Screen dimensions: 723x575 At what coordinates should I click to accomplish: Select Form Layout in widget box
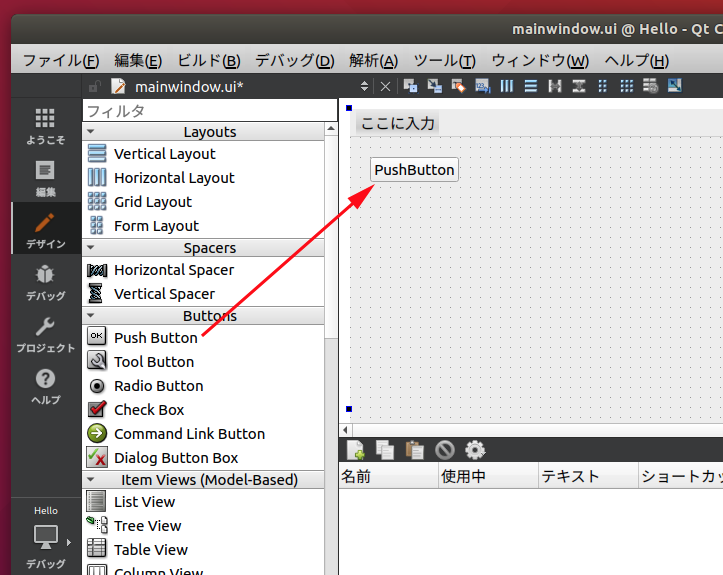(204, 225)
